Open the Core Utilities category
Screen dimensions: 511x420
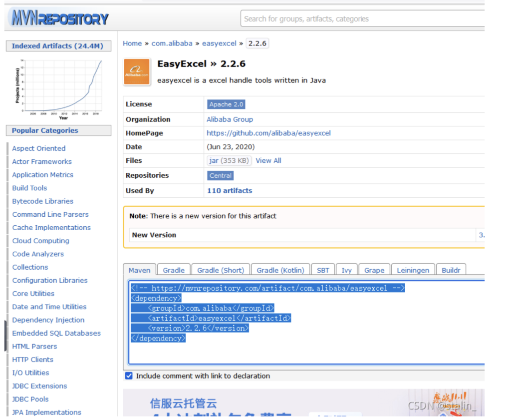33,294
